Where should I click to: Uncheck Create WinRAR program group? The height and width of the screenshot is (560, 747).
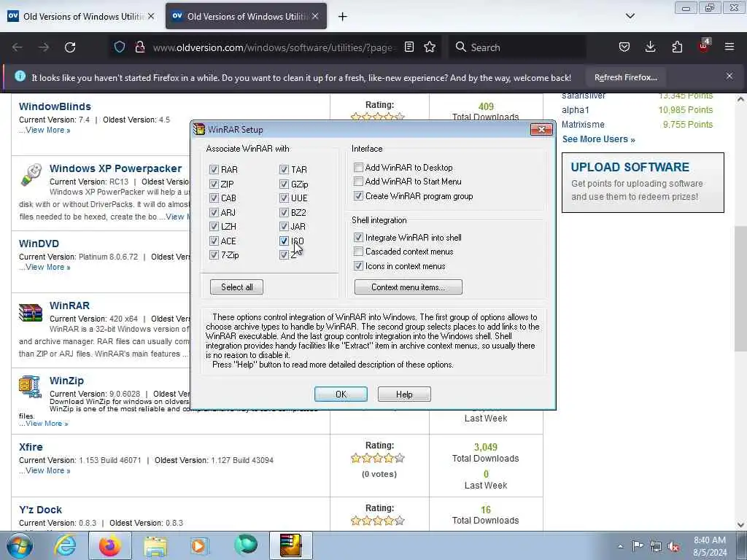[x=358, y=195]
